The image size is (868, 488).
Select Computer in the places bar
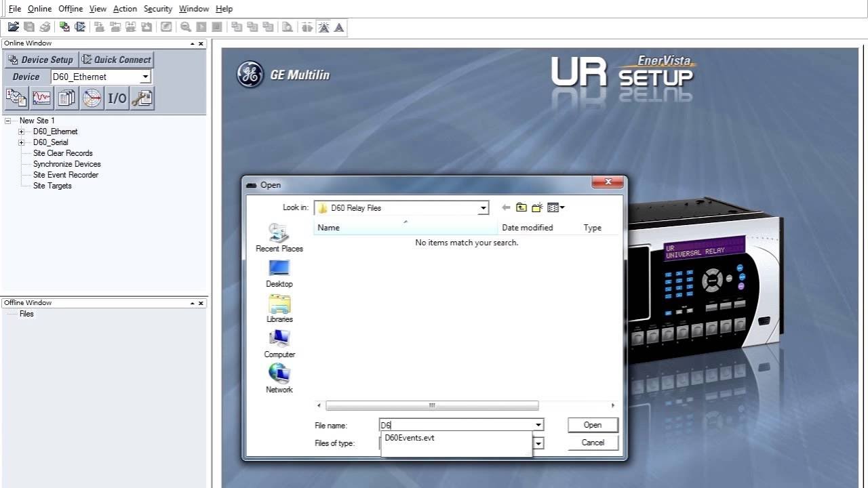(279, 344)
